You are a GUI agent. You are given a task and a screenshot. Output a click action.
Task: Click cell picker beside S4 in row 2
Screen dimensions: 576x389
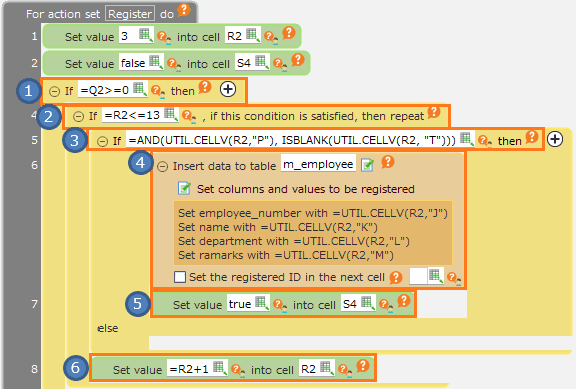tap(262, 62)
